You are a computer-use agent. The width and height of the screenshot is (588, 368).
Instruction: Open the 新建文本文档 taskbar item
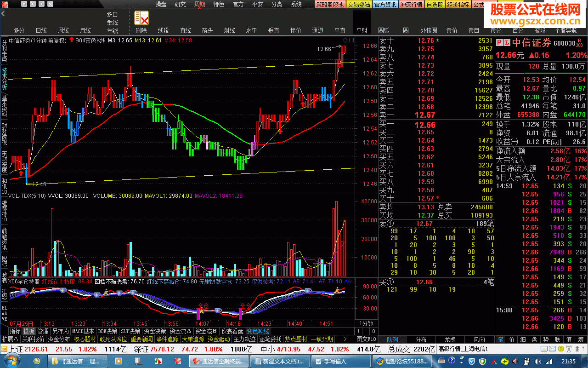click(x=280, y=361)
